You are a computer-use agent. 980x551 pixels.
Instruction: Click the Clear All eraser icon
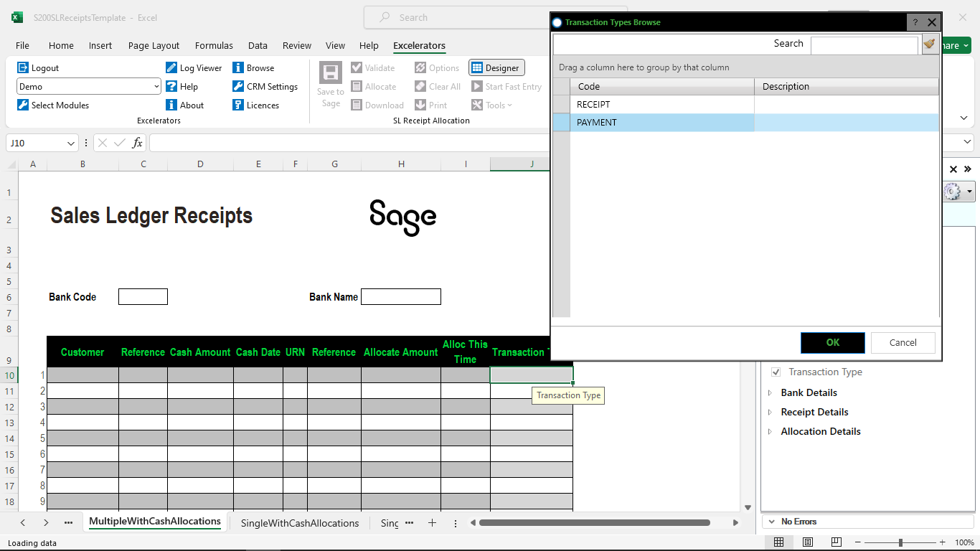click(x=420, y=86)
